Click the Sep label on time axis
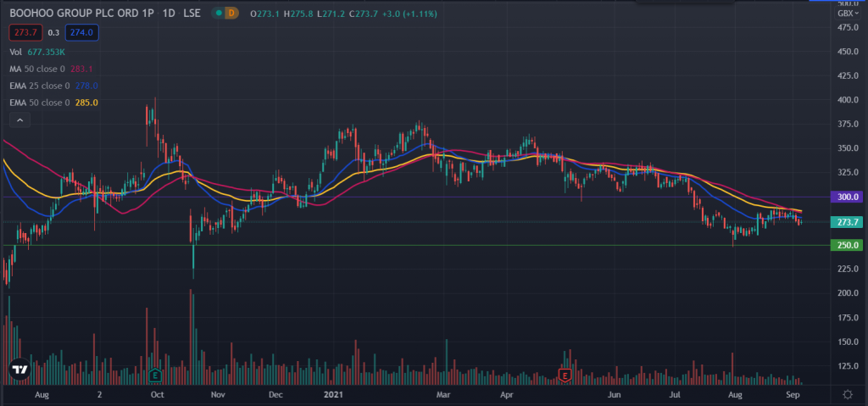This screenshot has height=406, width=868. (x=793, y=395)
